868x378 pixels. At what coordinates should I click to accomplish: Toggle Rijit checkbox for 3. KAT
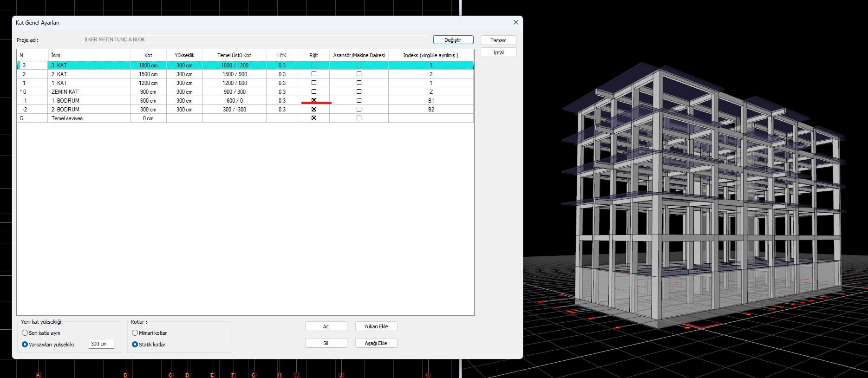point(314,65)
